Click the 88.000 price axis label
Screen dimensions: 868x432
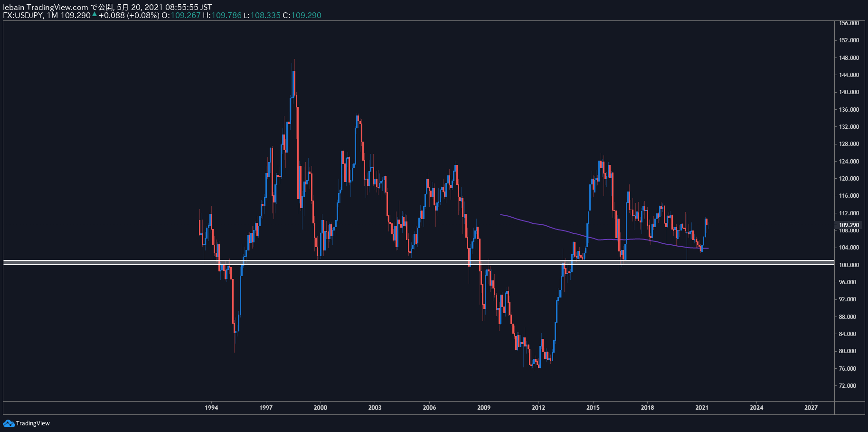click(x=848, y=317)
